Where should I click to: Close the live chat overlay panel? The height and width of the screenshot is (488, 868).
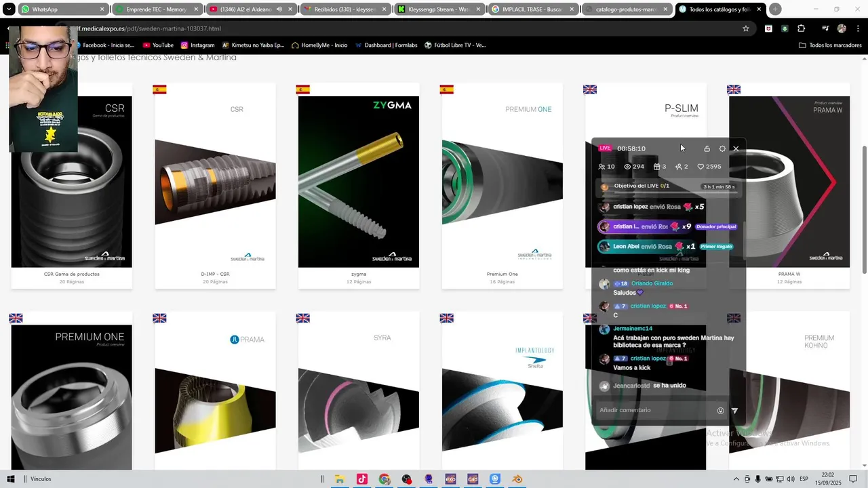coord(736,148)
